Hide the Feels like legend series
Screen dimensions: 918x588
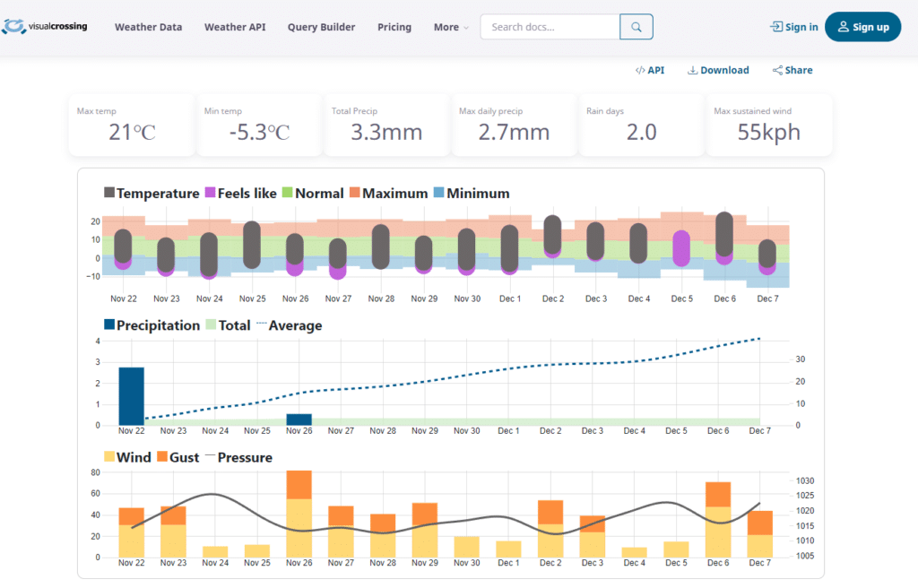242,193
